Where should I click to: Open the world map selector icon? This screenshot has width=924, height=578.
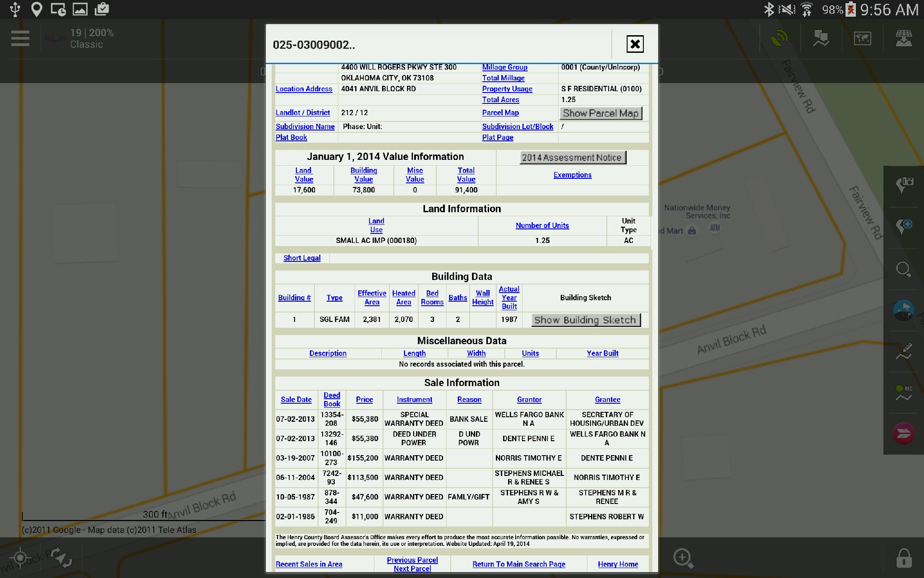(862, 38)
